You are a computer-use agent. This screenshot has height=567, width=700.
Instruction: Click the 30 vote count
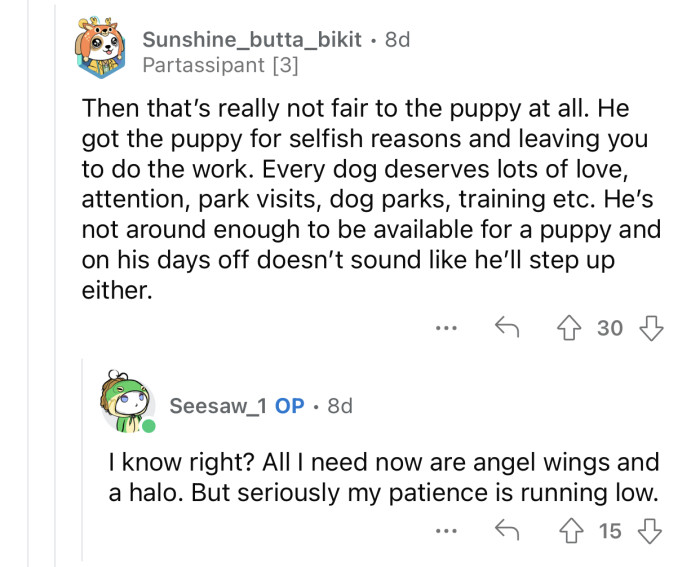point(610,327)
